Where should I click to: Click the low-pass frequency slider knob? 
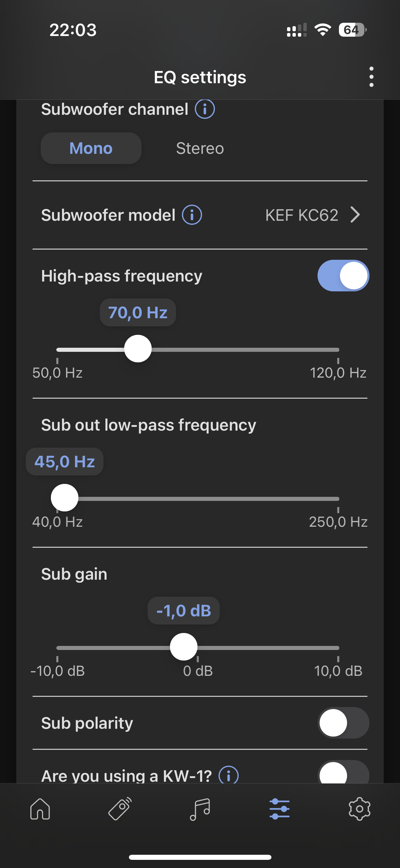[x=64, y=498]
